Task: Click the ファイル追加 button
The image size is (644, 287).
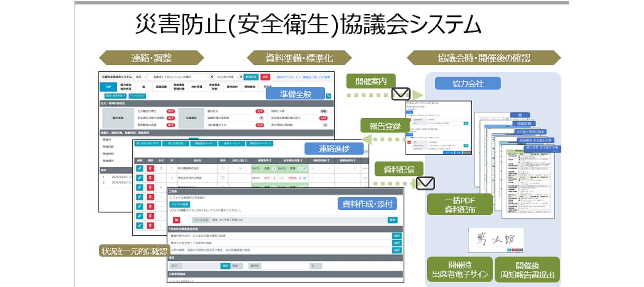Action: click(180, 204)
